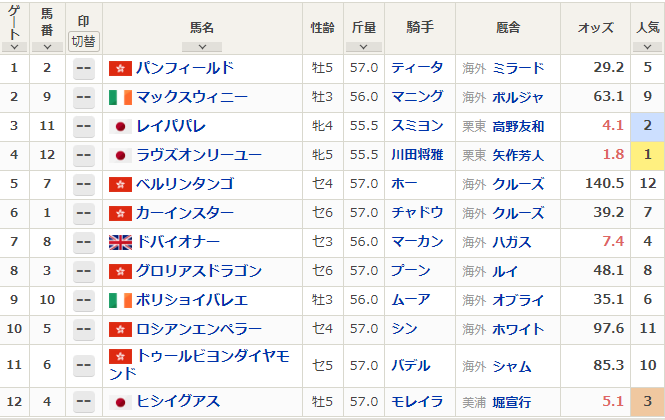Toggle the mark button for ラヴズオンリーユー row
Viewport: 665px width, 420px height.
point(84,155)
